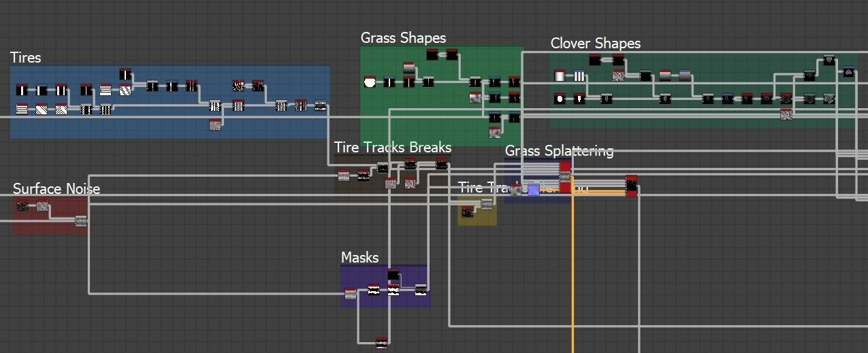Select the dark node in the yellow frame
Image resolution: width=868 pixels, height=353 pixels.
(x=467, y=212)
